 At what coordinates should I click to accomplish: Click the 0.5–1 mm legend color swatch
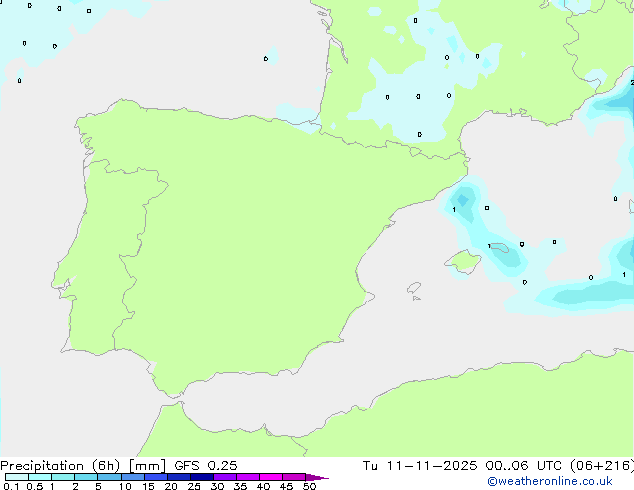point(40,477)
